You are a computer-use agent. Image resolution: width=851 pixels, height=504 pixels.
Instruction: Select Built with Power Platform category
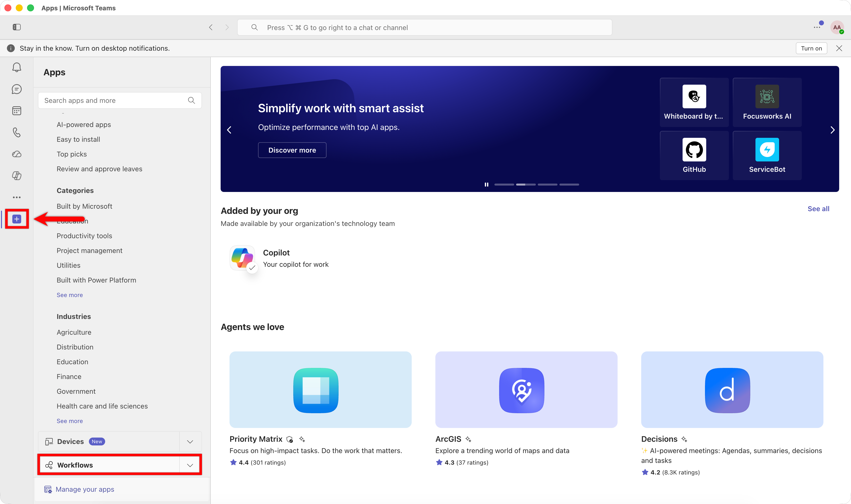[x=96, y=280]
